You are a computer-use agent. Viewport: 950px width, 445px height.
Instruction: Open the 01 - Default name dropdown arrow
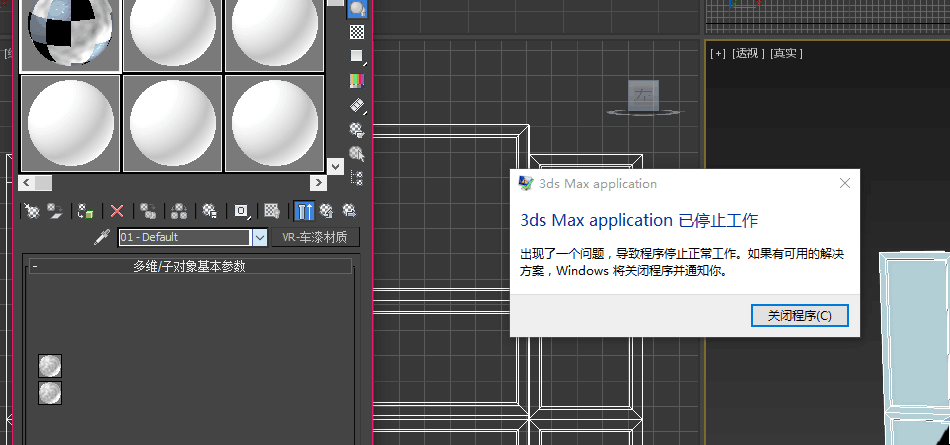coord(259,237)
